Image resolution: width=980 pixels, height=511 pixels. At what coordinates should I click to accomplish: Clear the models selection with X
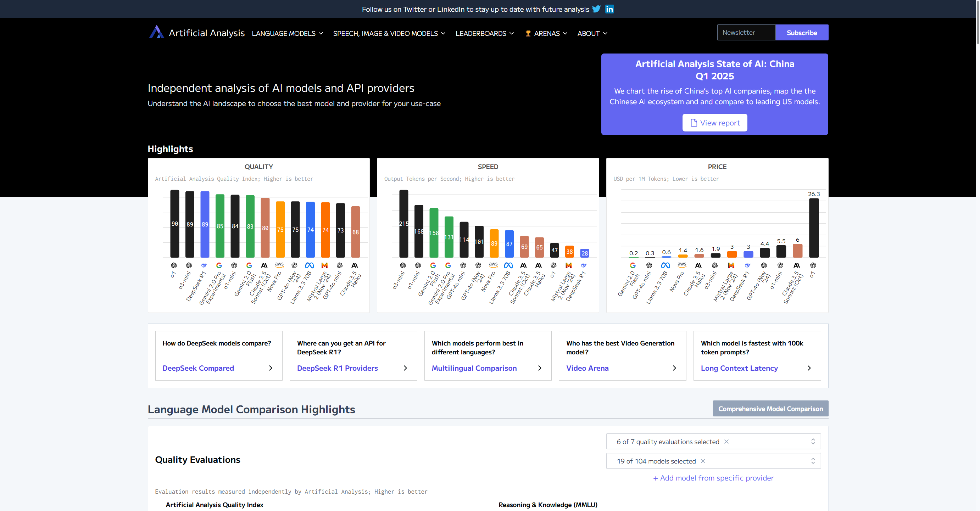click(x=703, y=461)
